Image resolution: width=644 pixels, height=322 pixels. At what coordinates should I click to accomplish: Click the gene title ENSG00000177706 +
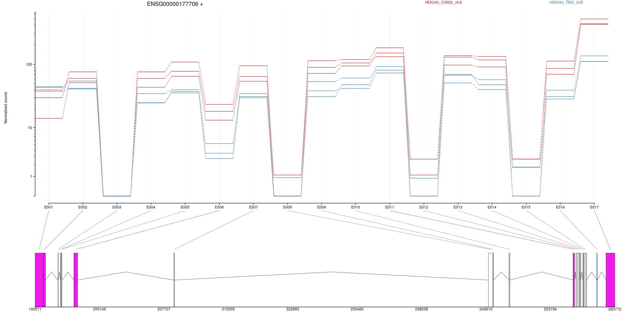coord(175,4)
